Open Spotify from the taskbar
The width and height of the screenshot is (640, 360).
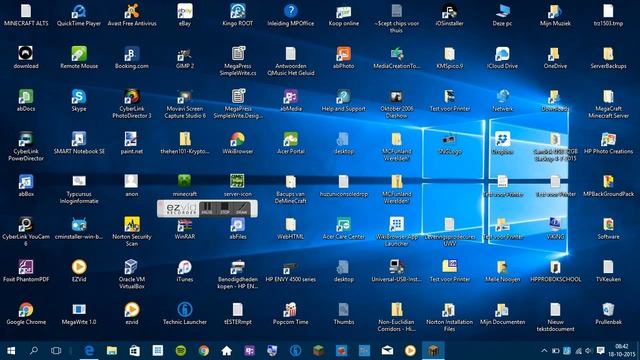coord(180,351)
